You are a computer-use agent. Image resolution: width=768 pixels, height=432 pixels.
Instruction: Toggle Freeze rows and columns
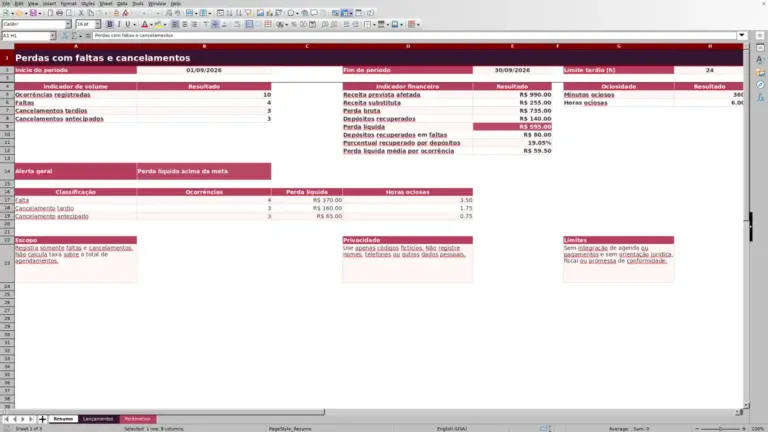[x=345, y=13]
